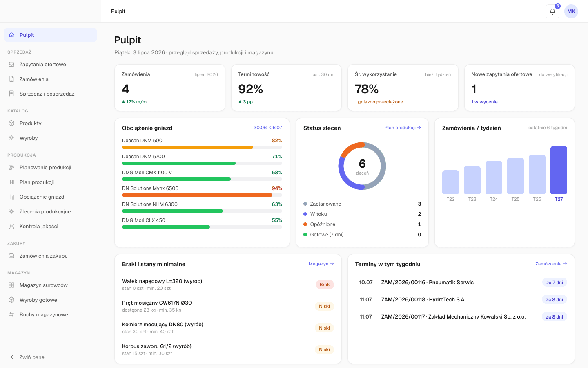The image size is (588, 368).
Task: Open order ZAM/2026/00116 Pneumatik Serwis row
Action: 461,283
